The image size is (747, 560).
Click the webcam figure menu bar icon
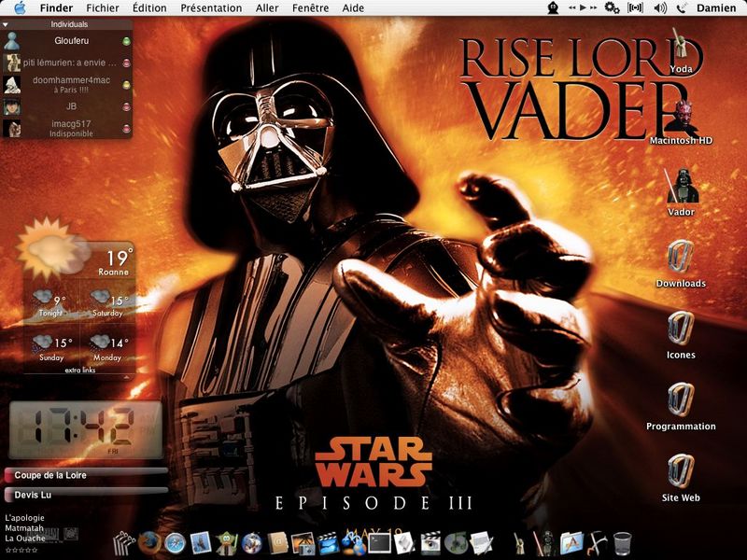pyautogui.click(x=553, y=8)
